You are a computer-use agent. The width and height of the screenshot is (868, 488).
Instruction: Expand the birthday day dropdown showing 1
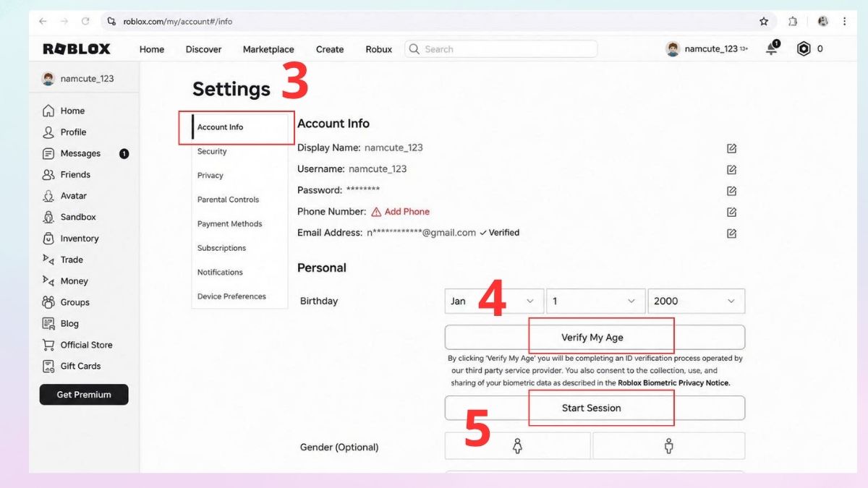(x=595, y=301)
